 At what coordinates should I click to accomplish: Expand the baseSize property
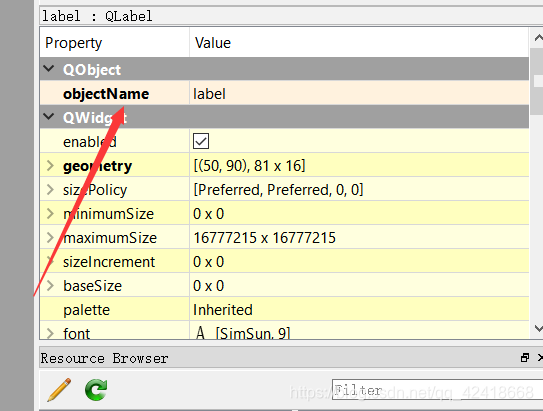(x=50, y=286)
